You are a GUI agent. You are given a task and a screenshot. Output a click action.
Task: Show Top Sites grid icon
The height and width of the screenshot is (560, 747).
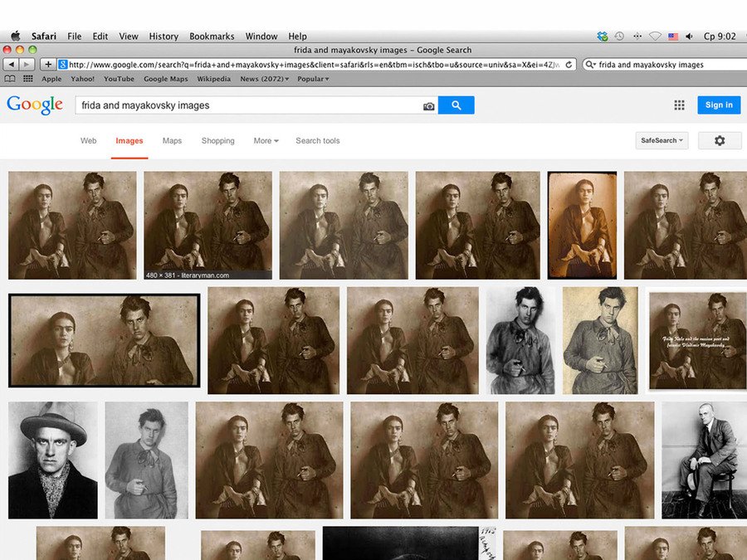click(27, 80)
